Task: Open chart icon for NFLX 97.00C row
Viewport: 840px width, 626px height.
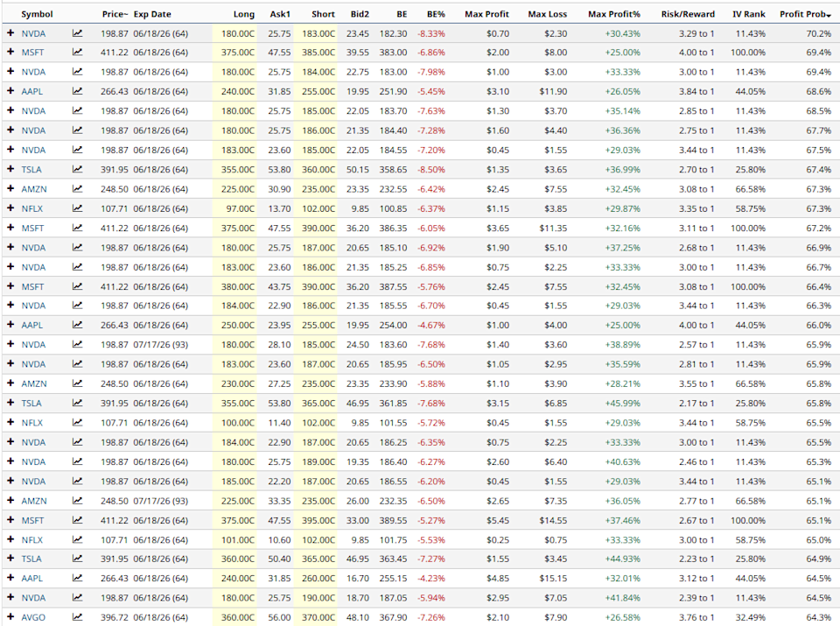Action: pyautogui.click(x=78, y=208)
